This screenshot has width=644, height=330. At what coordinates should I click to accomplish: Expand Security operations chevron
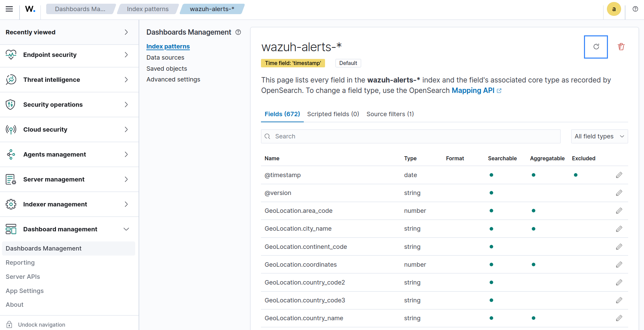tap(126, 105)
